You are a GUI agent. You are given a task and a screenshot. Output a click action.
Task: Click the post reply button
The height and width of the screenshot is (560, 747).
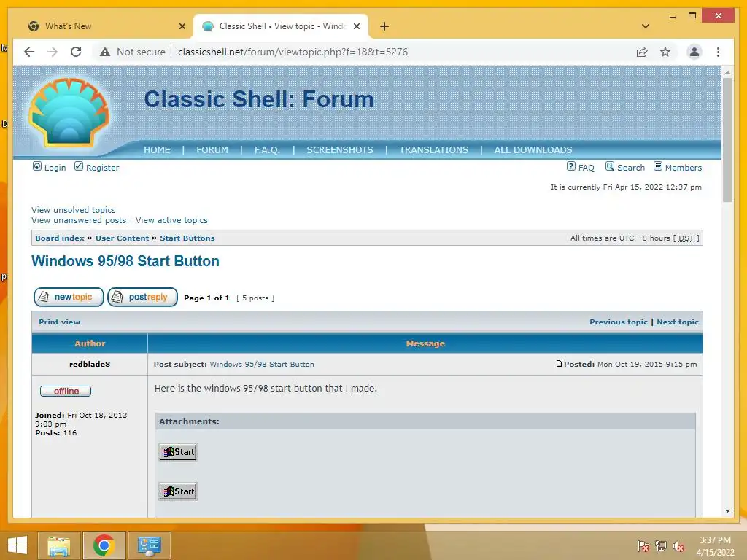[142, 297]
